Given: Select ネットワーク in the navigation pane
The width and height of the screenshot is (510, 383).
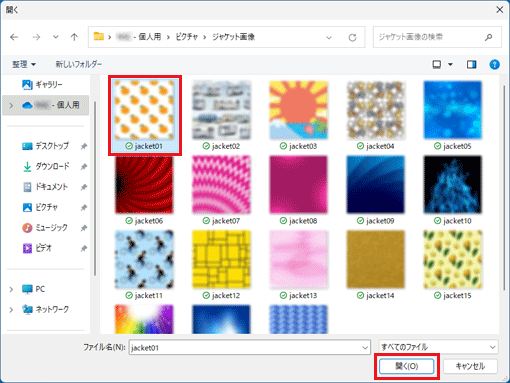Looking at the screenshot, I should pos(46,309).
